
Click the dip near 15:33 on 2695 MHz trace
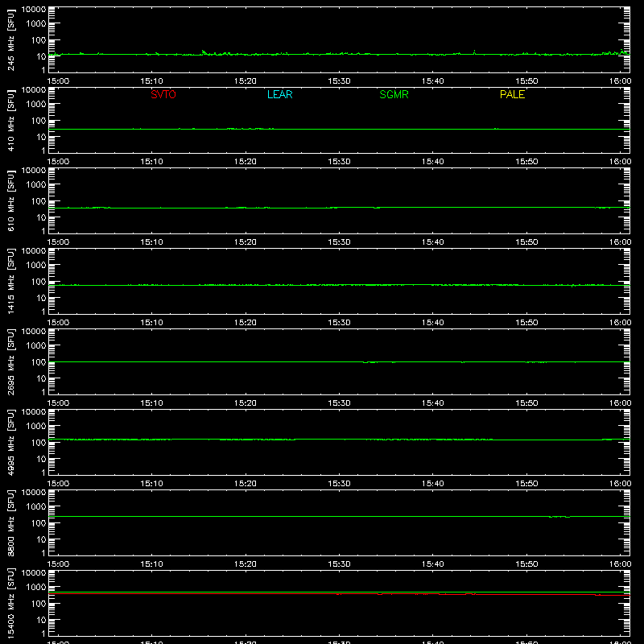369,362
